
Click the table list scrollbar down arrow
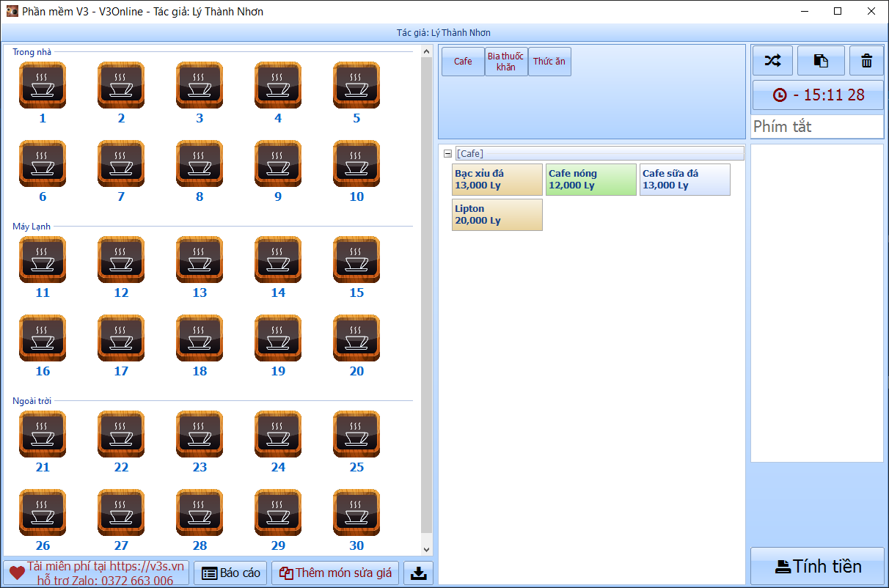426,548
